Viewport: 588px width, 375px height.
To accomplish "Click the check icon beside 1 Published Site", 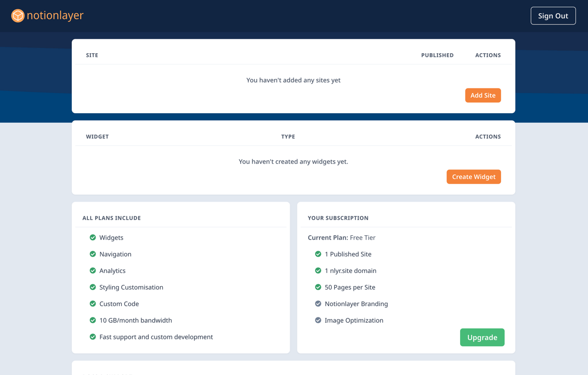I will pos(318,254).
